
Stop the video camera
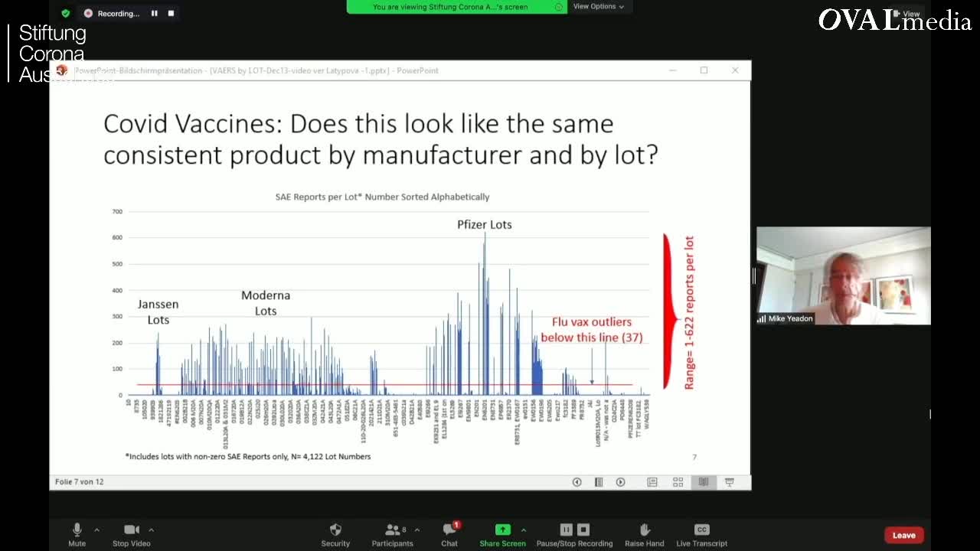(x=132, y=534)
